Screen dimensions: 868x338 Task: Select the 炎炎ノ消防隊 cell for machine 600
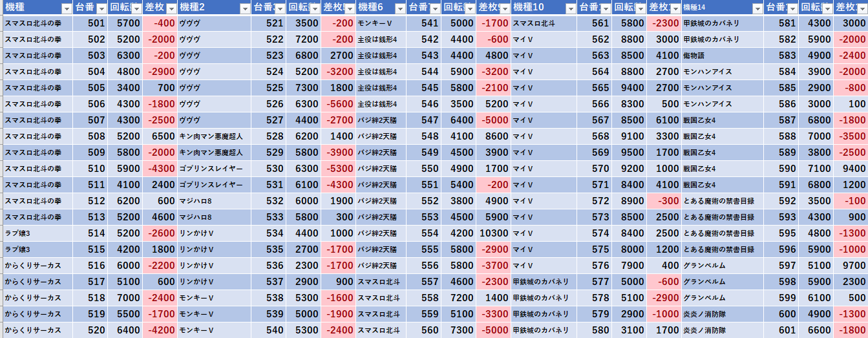(723, 313)
